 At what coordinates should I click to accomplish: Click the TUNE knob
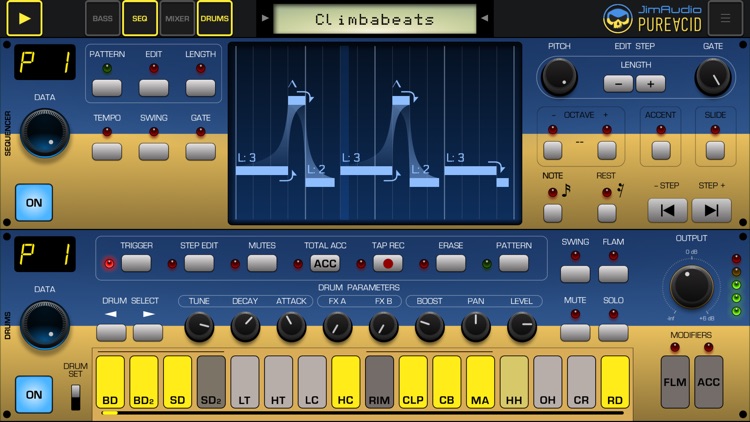(x=199, y=327)
